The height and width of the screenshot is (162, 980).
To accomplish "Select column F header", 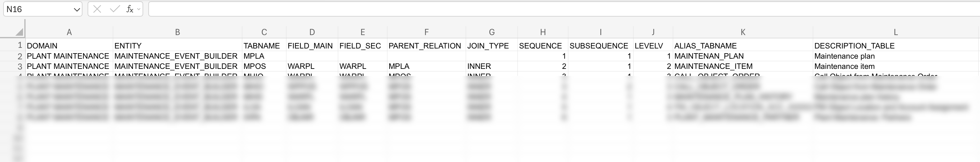I will (426, 32).
